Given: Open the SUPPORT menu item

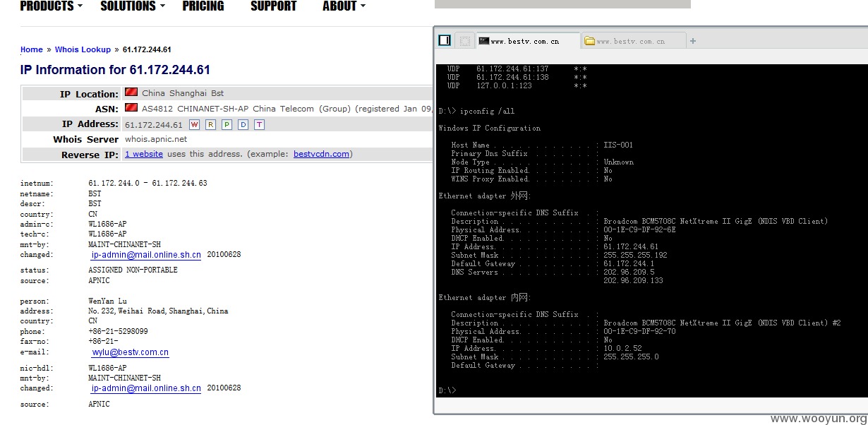Looking at the screenshot, I should tap(273, 6).
